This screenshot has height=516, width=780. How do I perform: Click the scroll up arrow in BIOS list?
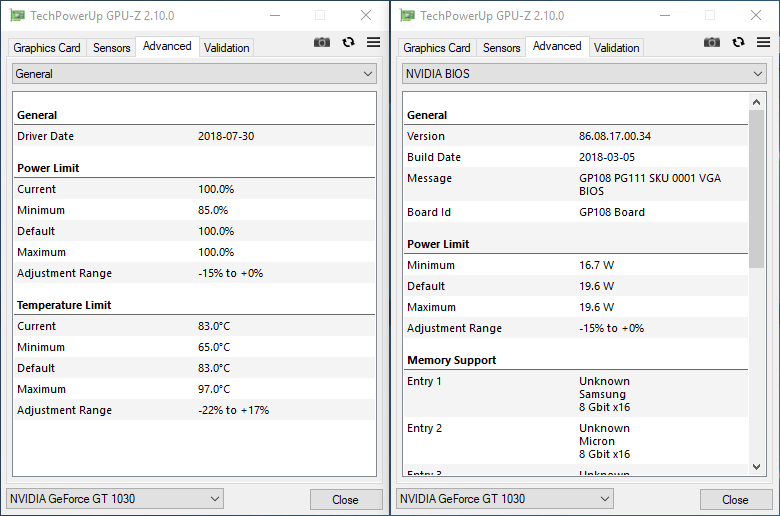757,101
